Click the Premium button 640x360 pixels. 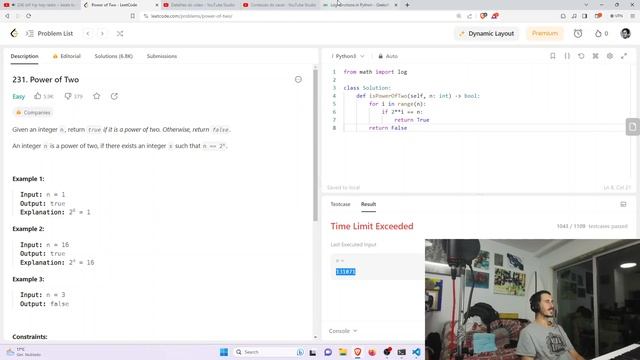pos(544,33)
